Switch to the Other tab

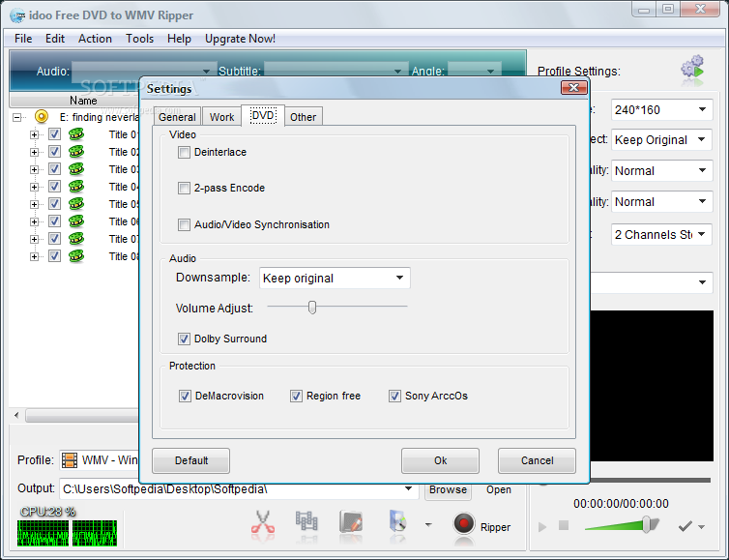[x=304, y=117]
